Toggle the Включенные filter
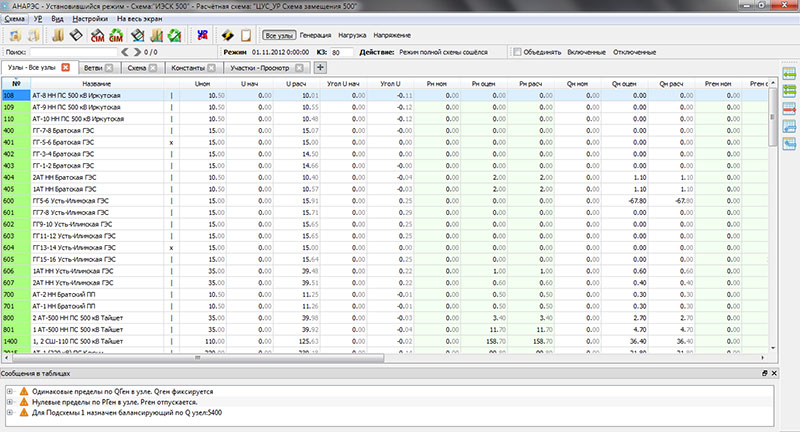 coord(586,52)
